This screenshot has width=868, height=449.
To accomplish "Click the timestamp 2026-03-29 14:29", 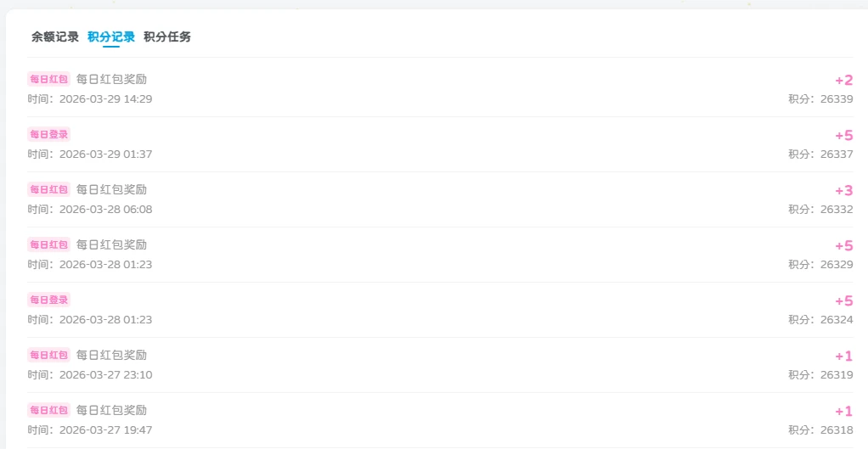I will coord(105,99).
